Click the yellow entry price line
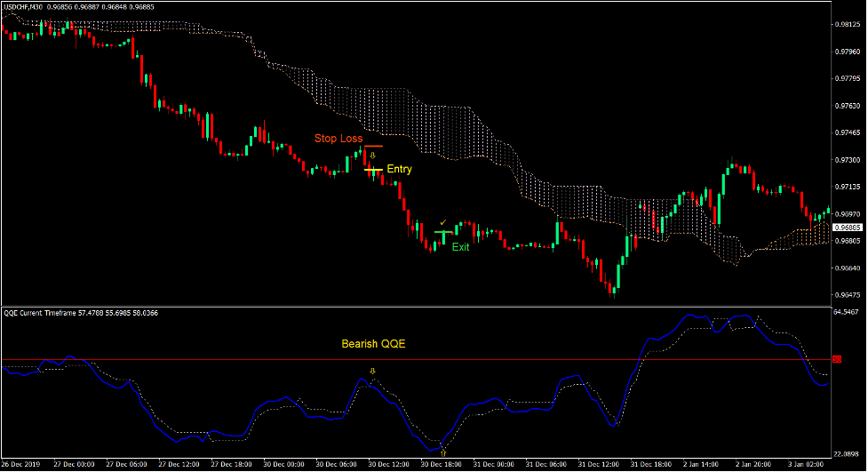This screenshot has width=868, height=472. 374,170
